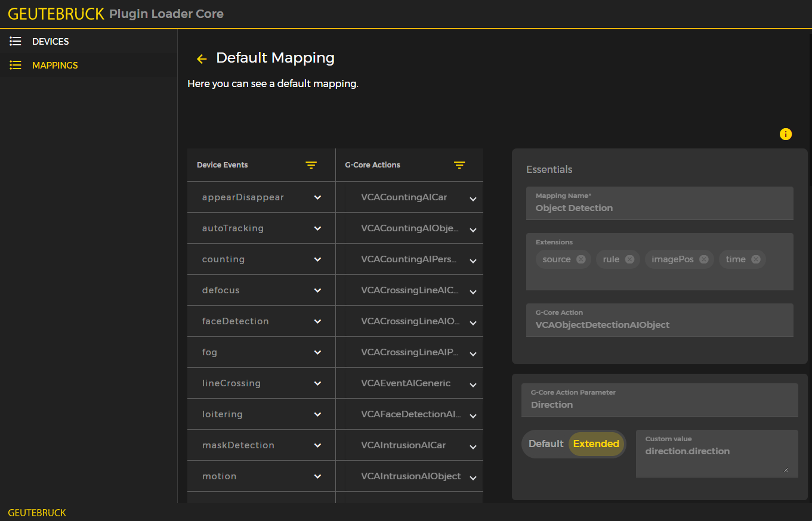
Task: Expand the appearDisappear device event
Action: [x=318, y=197]
